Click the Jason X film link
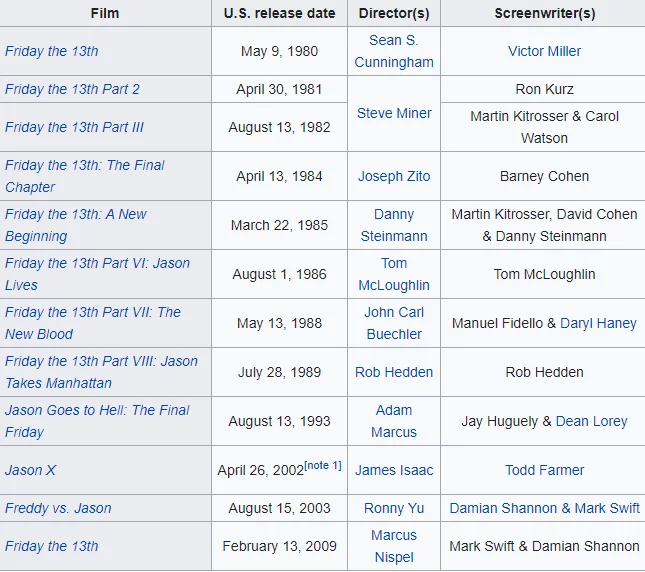 tap(31, 470)
